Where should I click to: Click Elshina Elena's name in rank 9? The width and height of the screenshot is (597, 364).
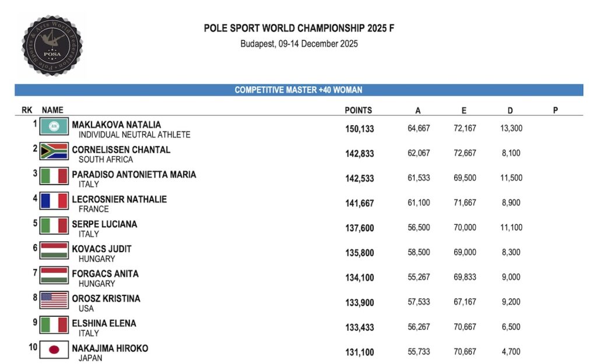(104, 323)
